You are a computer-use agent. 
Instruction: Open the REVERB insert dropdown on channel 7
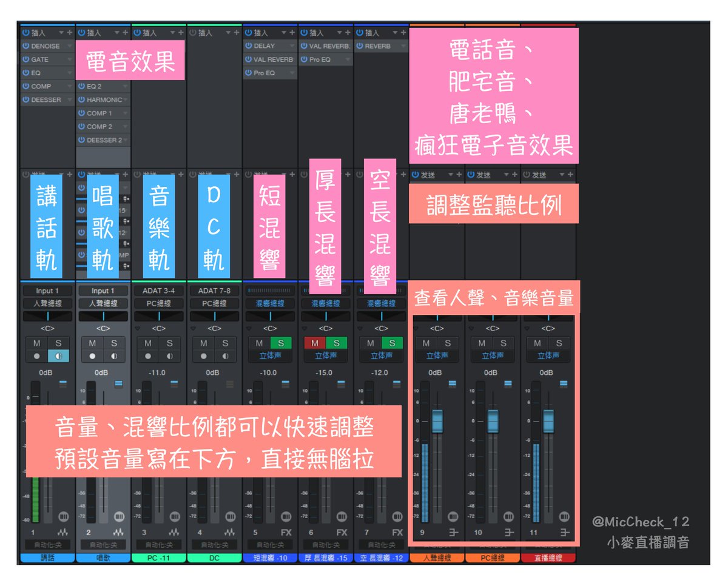click(404, 46)
